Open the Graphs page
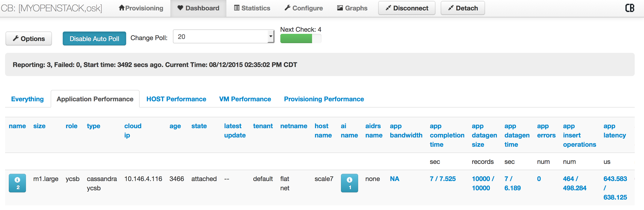This screenshot has height=210, width=644. pyautogui.click(x=352, y=8)
